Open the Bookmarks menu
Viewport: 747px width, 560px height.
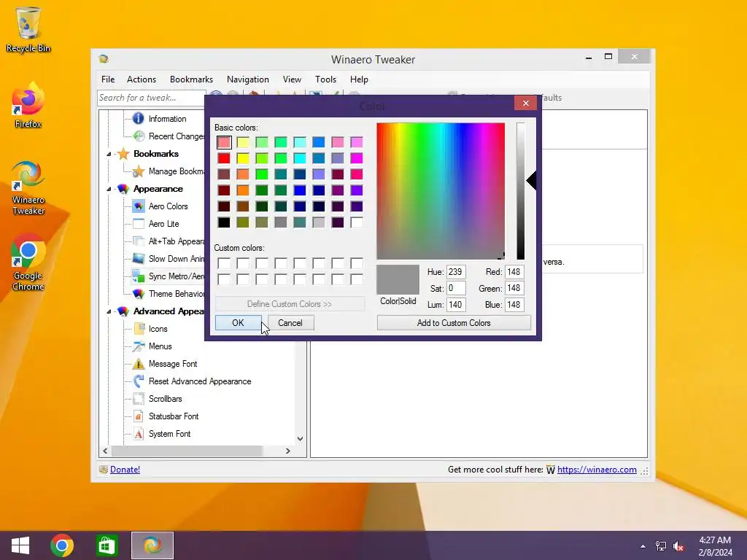(192, 79)
